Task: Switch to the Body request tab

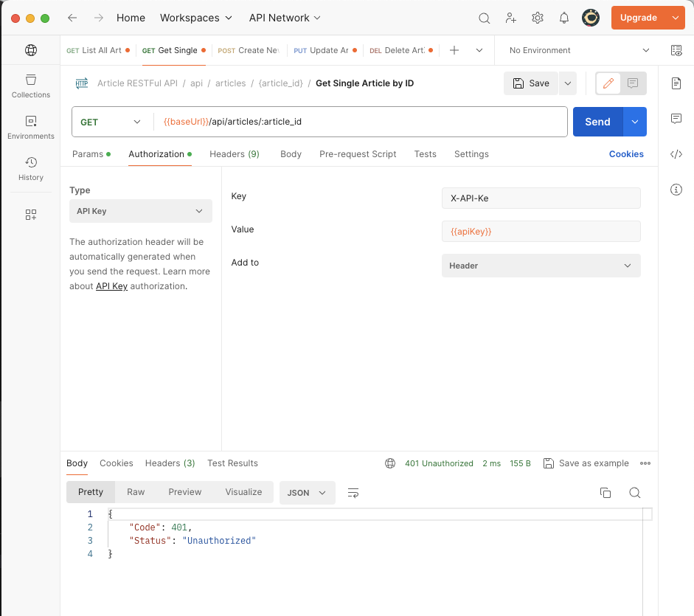Action: click(x=291, y=154)
